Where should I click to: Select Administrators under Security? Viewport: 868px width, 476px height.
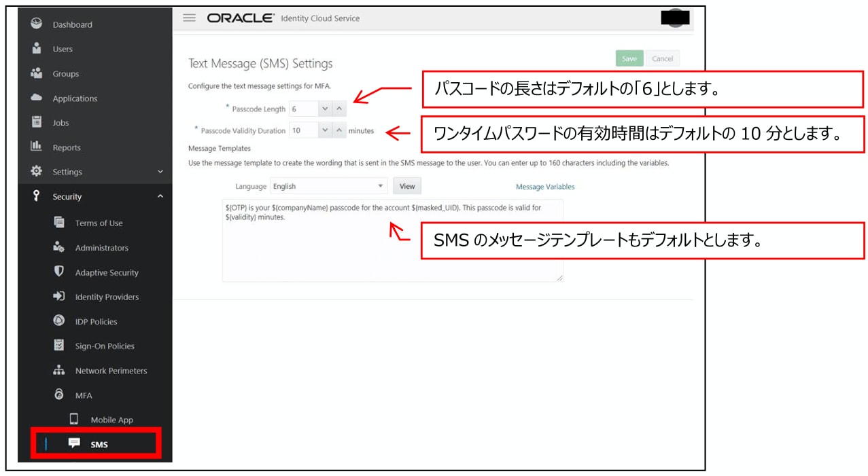tap(101, 248)
